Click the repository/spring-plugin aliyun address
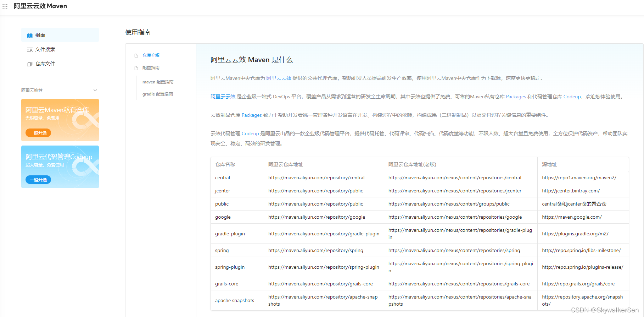644x317 pixels. (324, 267)
